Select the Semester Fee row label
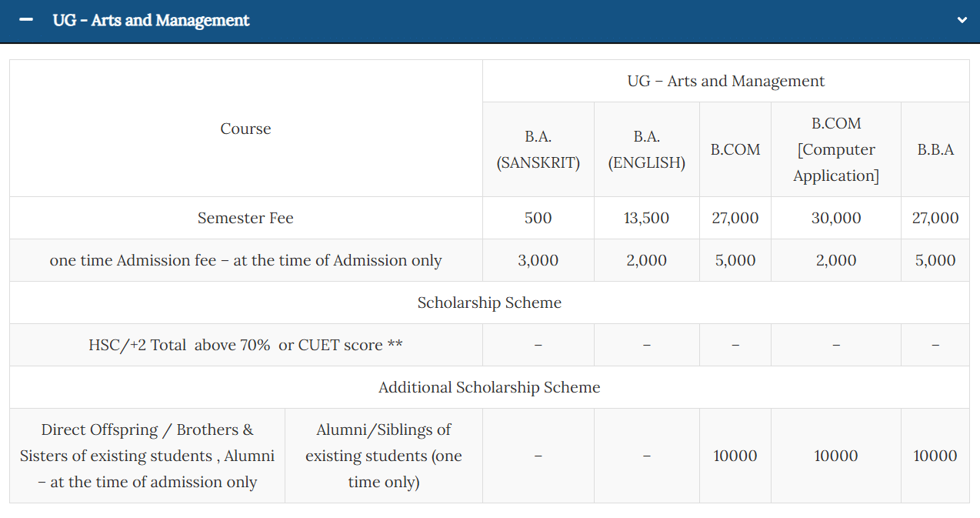 click(245, 218)
